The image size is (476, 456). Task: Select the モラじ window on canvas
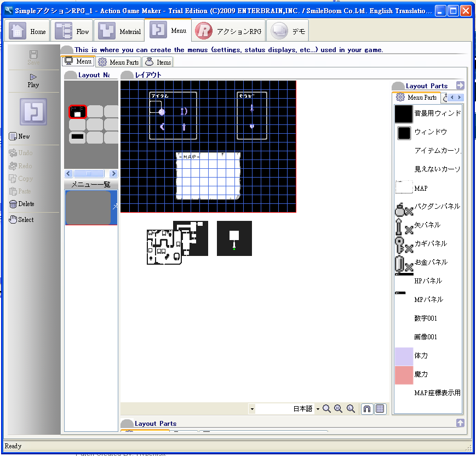click(x=252, y=116)
